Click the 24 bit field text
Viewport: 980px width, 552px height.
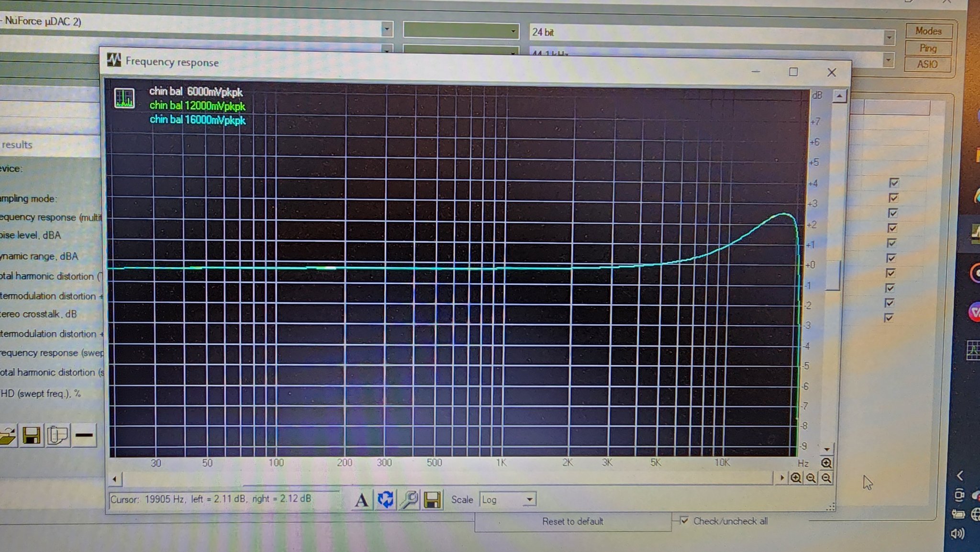click(x=543, y=32)
